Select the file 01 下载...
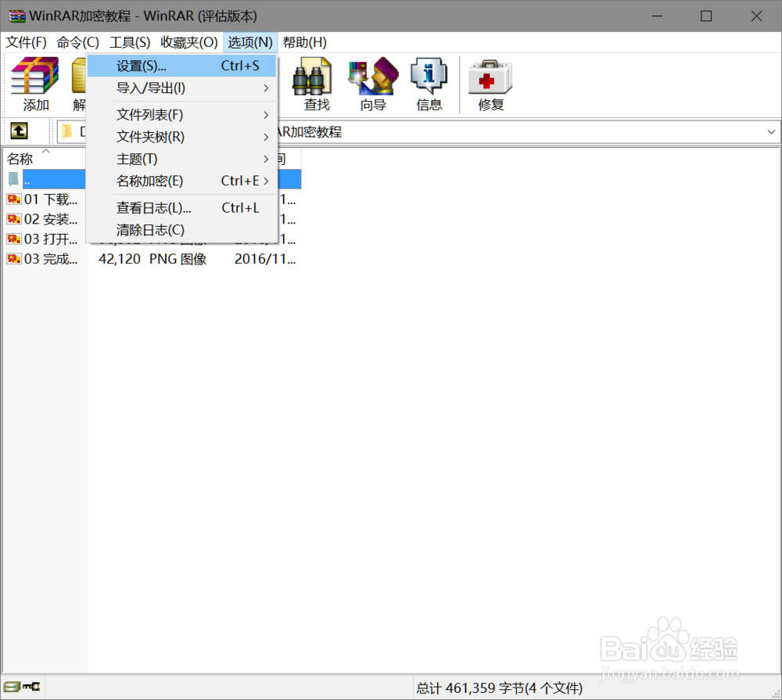Screen dimensions: 782x700 tap(50, 199)
